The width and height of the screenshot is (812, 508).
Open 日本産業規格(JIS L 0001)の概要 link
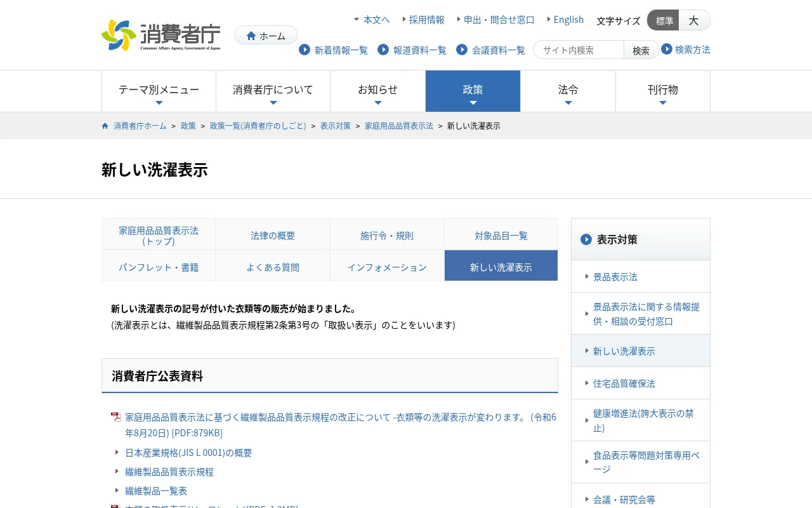(x=188, y=453)
